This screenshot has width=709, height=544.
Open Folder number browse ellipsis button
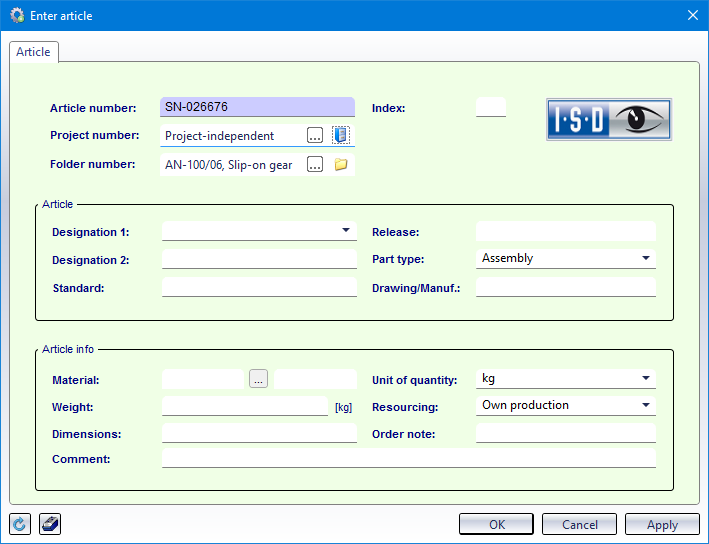pyautogui.click(x=315, y=165)
